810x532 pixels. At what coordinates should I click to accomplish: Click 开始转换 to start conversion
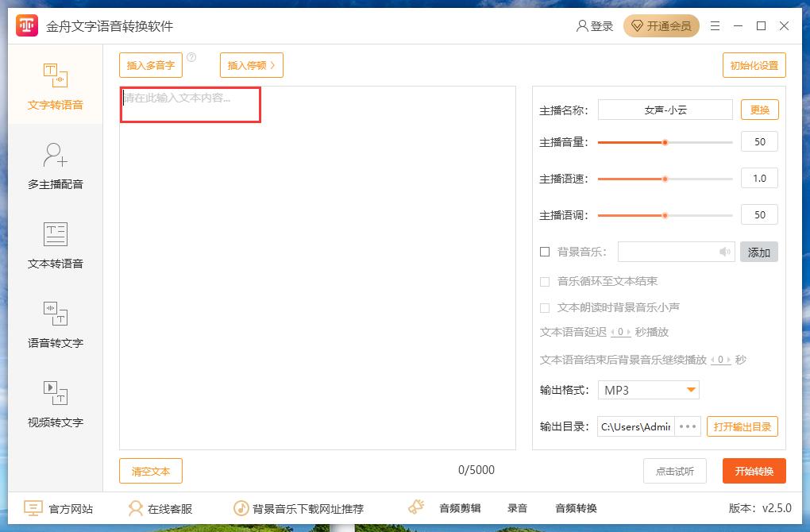754,471
